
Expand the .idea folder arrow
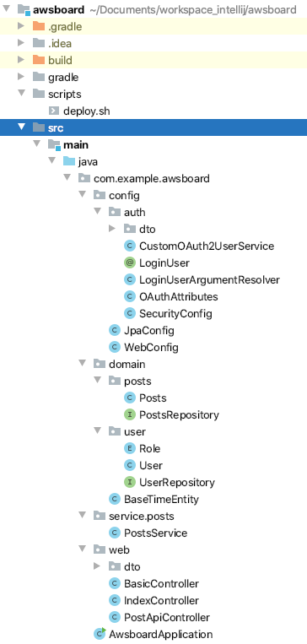coord(21,44)
